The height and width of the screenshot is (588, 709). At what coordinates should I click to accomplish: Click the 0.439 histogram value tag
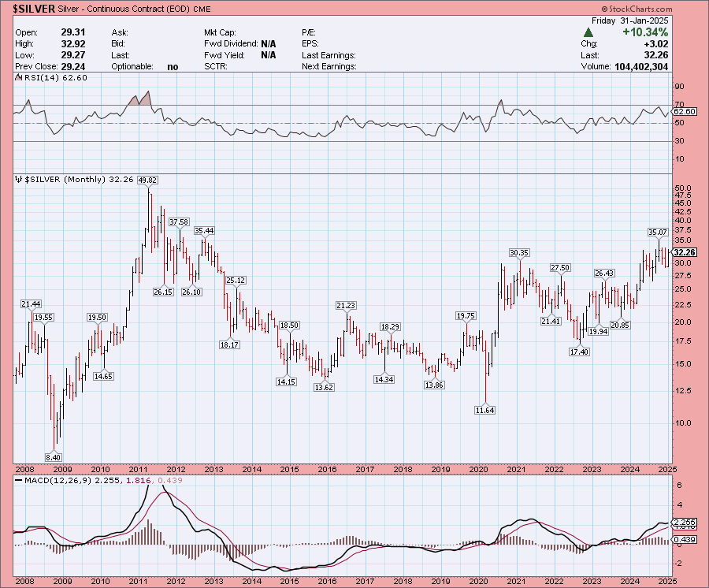click(x=685, y=540)
